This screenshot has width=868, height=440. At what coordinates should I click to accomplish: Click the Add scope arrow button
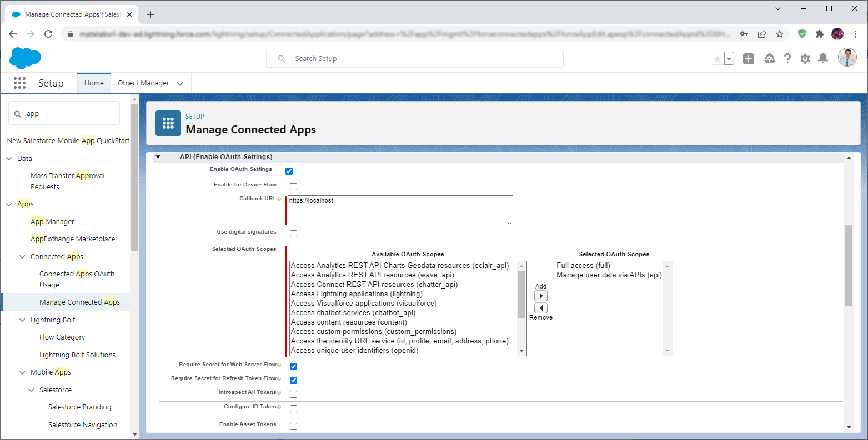[x=540, y=296]
